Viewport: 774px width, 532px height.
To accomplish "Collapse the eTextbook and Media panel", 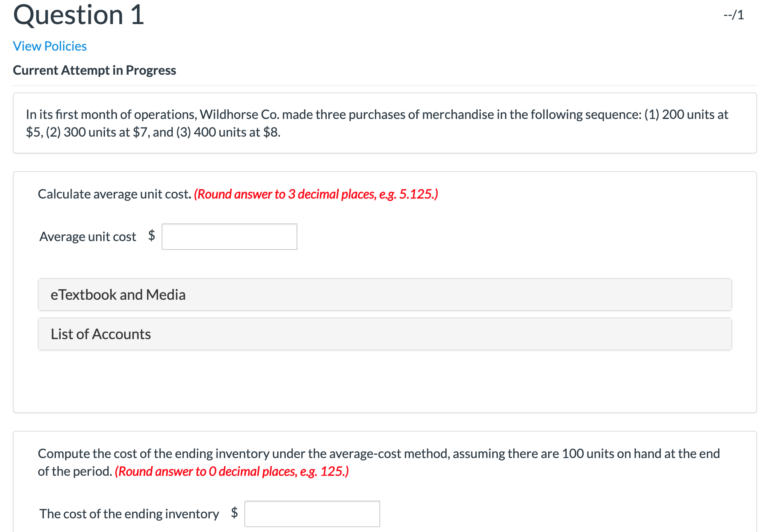I will pyautogui.click(x=117, y=294).
